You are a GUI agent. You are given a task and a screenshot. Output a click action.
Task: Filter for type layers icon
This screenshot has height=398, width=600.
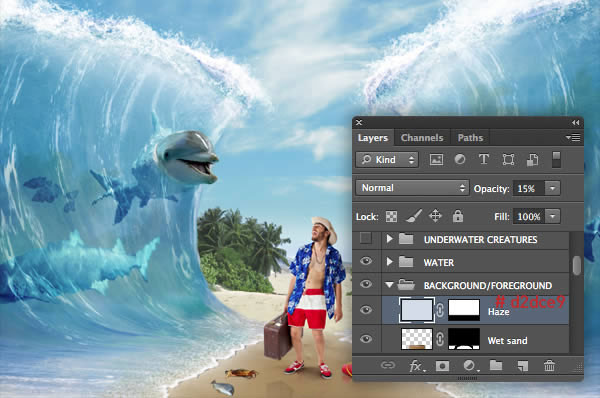[x=484, y=159]
